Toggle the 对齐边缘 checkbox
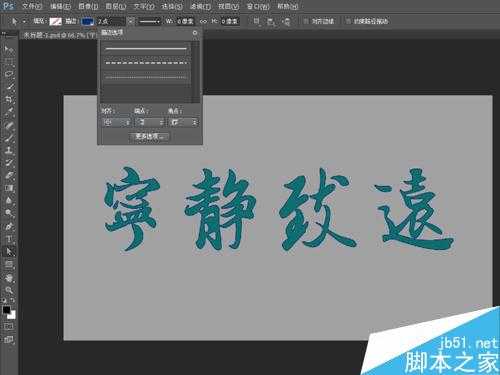Image resolution: width=500 pixels, height=375 pixels. click(x=306, y=21)
